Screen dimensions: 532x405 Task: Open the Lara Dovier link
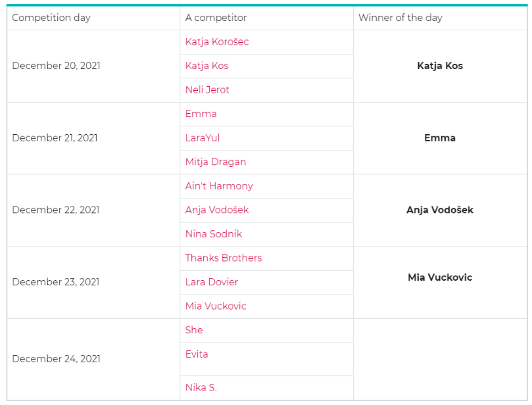(x=211, y=282)
